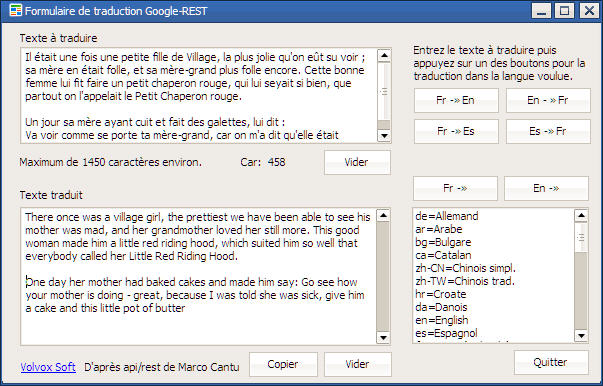Image resolution: width=603 pixels, height=386 pixels.
Task: Click the language list scrollbar thumb
Action: 581,237
